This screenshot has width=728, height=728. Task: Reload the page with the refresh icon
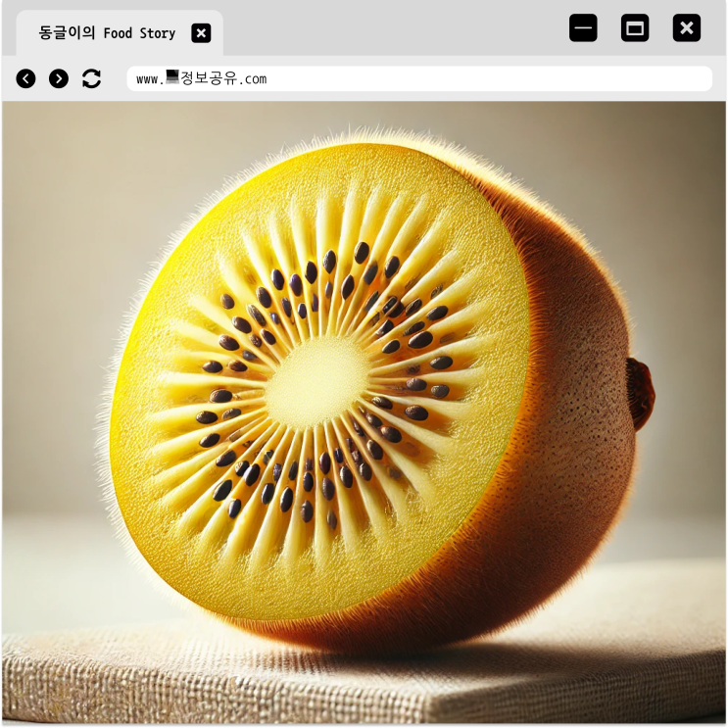(x=91, y=78)
